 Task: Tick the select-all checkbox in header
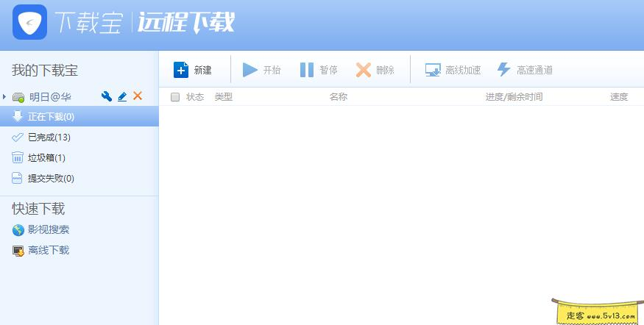175,97
